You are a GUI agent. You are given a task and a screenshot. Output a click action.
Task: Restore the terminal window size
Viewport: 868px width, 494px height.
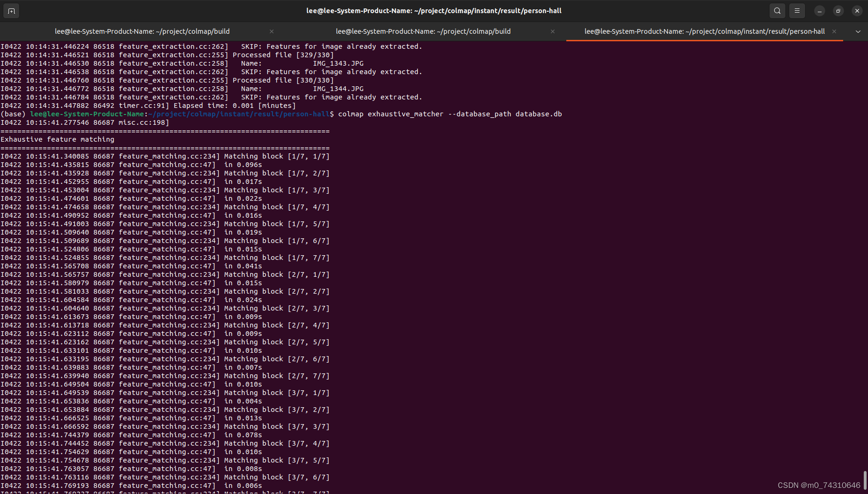[x=838, y=11]
